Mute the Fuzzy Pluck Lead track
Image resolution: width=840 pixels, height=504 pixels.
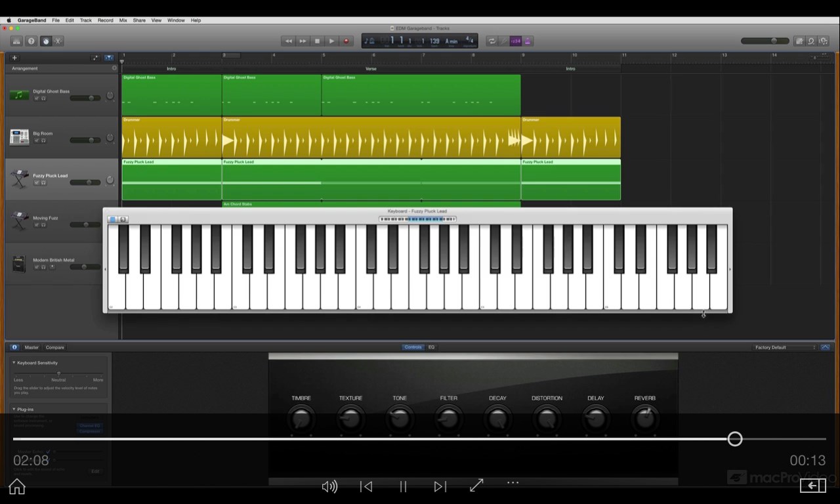click(37, 182)
